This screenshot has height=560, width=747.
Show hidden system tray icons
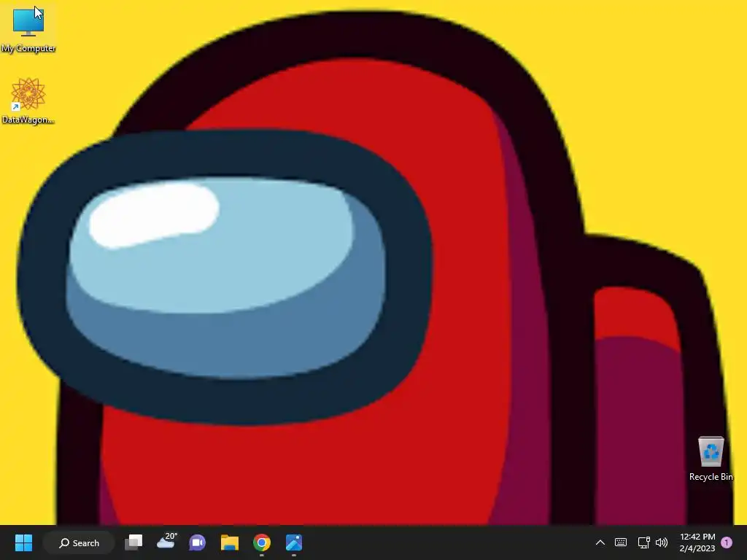(x=600, y=542)
